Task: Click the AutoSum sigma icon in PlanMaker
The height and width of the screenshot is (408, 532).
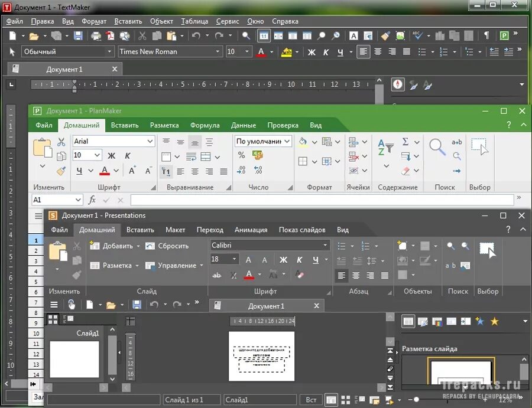Action: 406,141
